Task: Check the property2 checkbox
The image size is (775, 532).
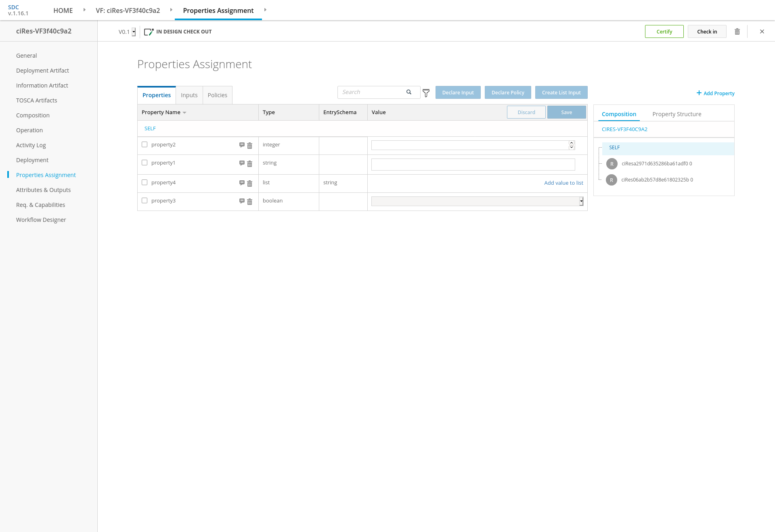Action: [145, 144]
